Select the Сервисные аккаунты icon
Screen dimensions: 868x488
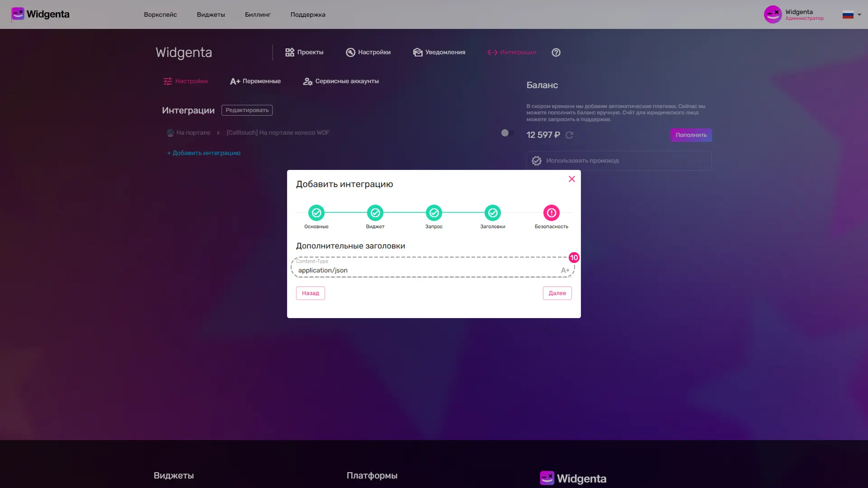click(307, 81)
